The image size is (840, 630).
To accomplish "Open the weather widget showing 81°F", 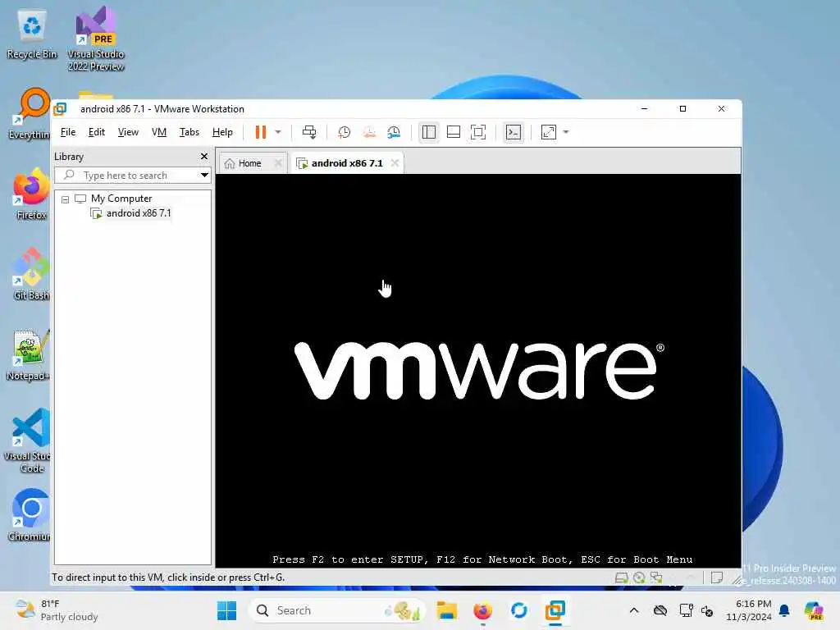I will click(57, 610).
